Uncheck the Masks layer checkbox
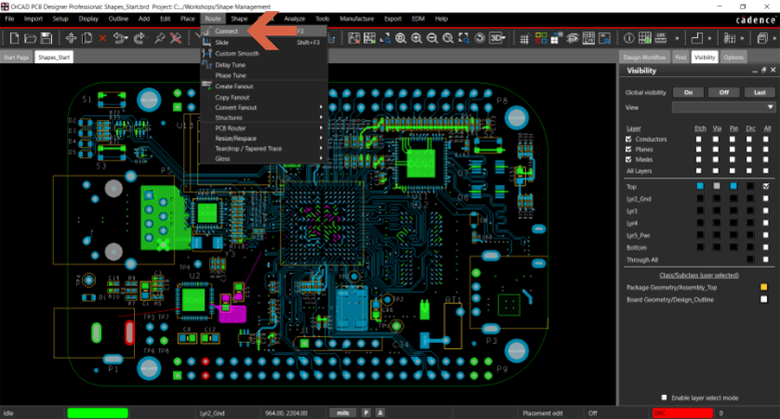Image resolution: width=780 pixels, height=419 pixels. (628, 159)
